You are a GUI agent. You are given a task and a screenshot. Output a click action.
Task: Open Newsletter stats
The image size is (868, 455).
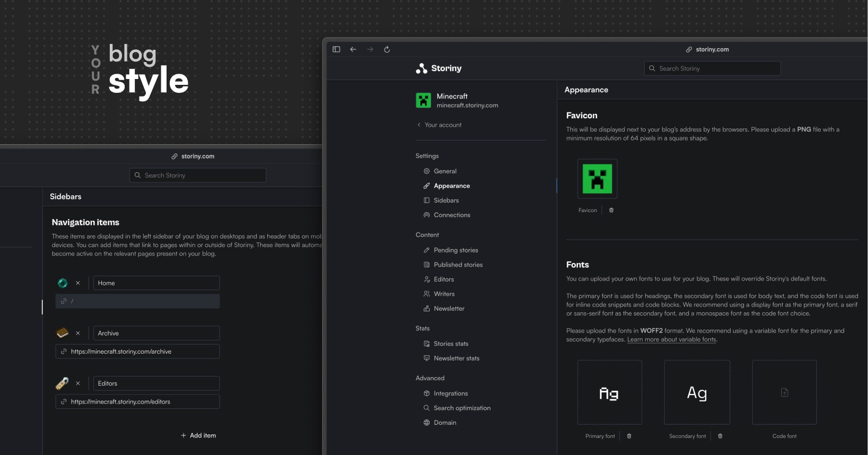point(452,358)
